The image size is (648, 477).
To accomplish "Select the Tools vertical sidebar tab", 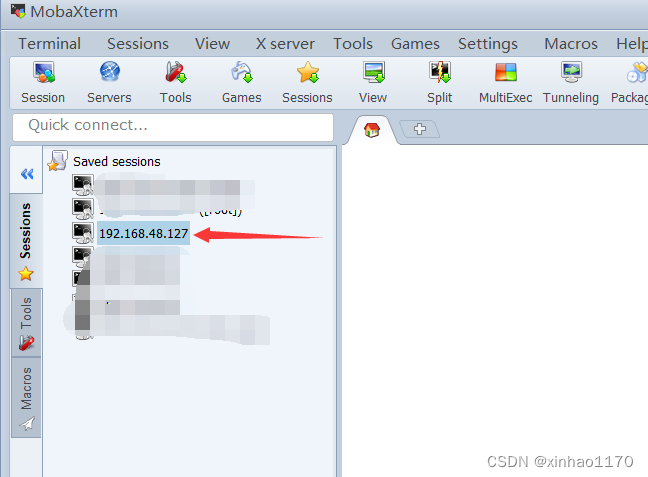I will click(x=26, y=323).
